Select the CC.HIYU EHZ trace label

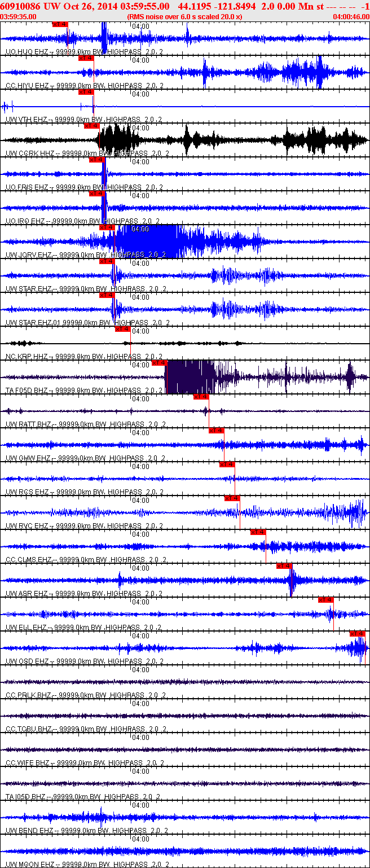pyautogui.click(x=84, y=86)
